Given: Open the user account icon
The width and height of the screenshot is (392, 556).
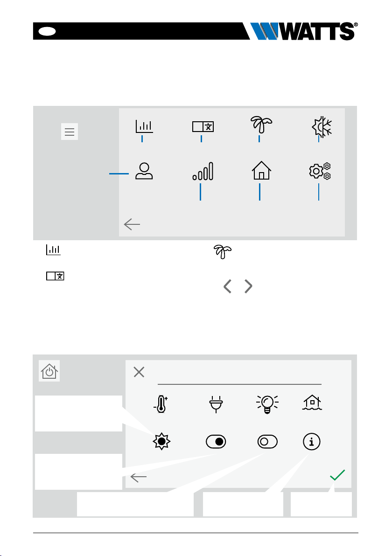Looking at the screenshot, I should (144, 171).
